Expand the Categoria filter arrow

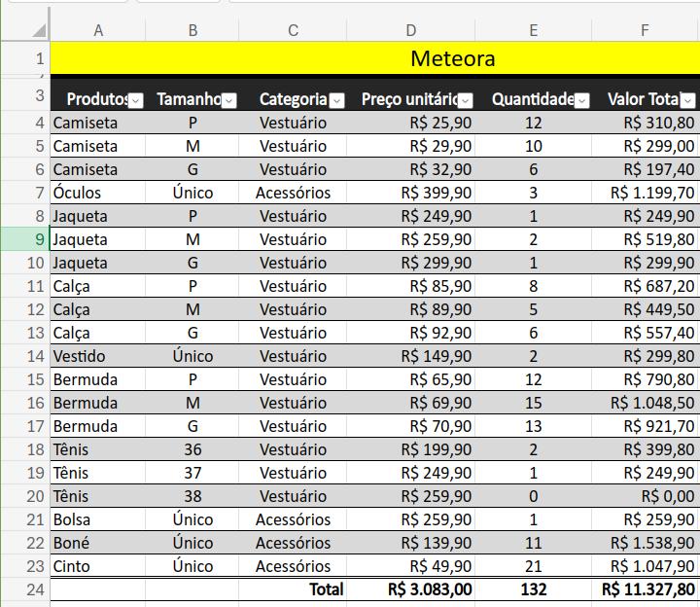(337, 101)
